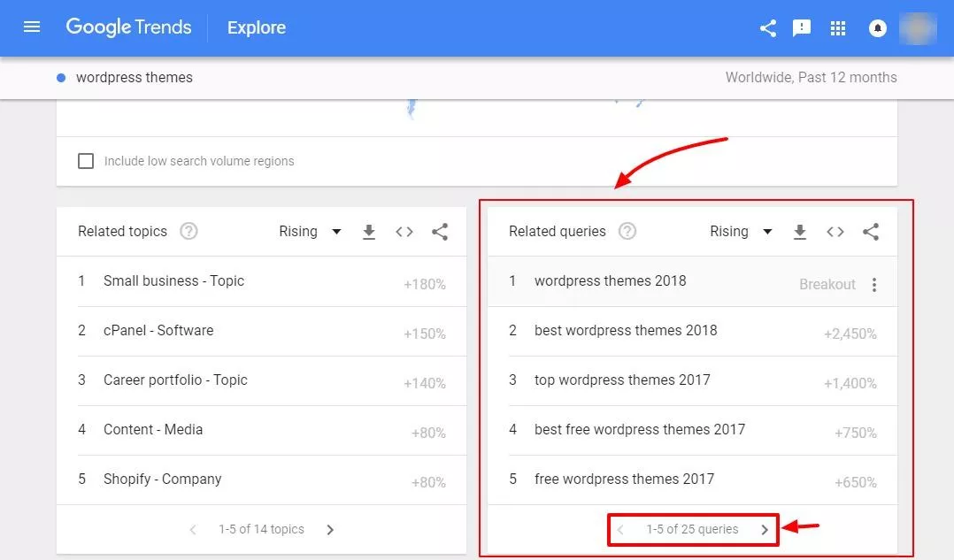This screenshot has height=560, width=954.
Task: Open three-dot menu for wordpress themes 2018
Action: tap(874, 285)
